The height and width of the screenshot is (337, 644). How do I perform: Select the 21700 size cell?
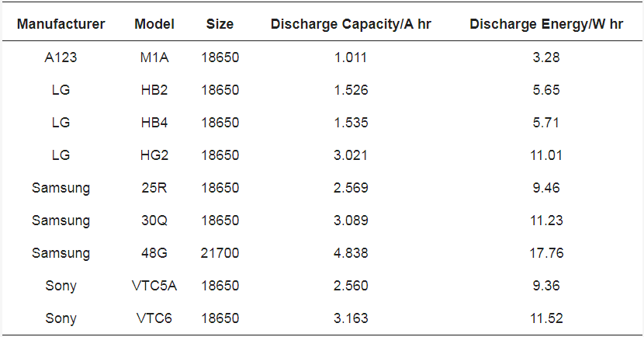click(220, 253)
